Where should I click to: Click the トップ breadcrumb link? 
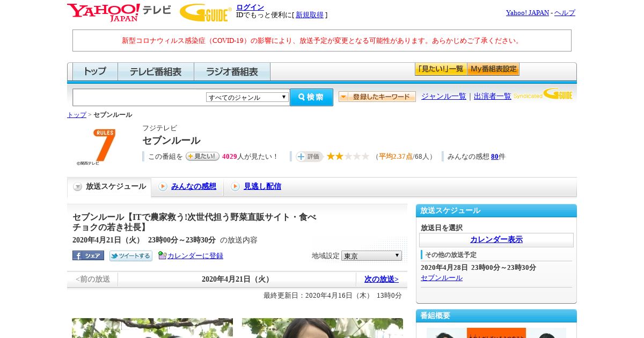pos(77,115)
